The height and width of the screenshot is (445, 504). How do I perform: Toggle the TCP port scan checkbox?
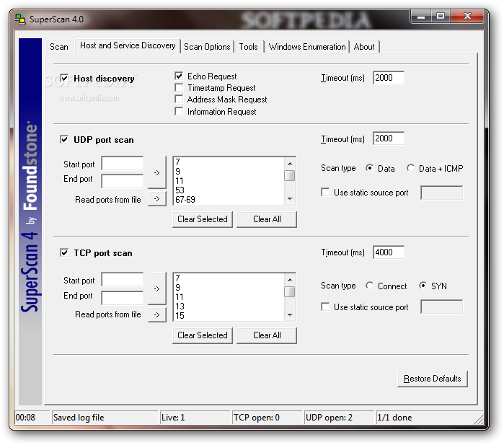coord(64,252)
